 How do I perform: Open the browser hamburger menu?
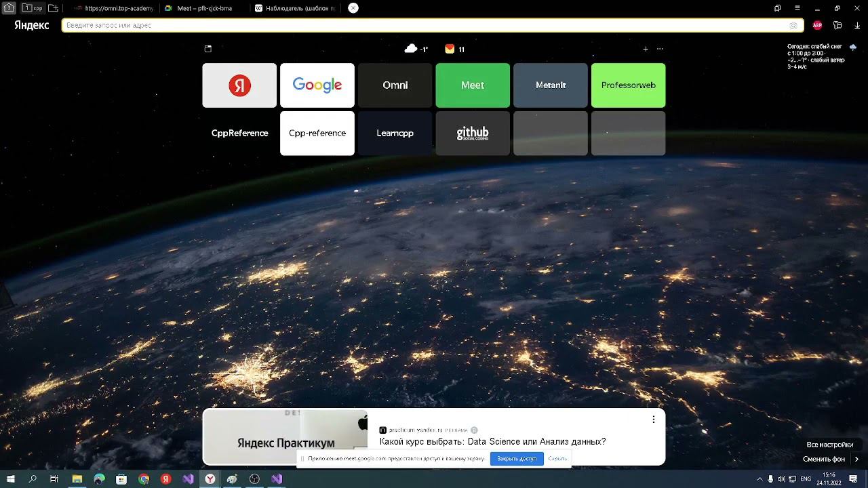(797, 8)
